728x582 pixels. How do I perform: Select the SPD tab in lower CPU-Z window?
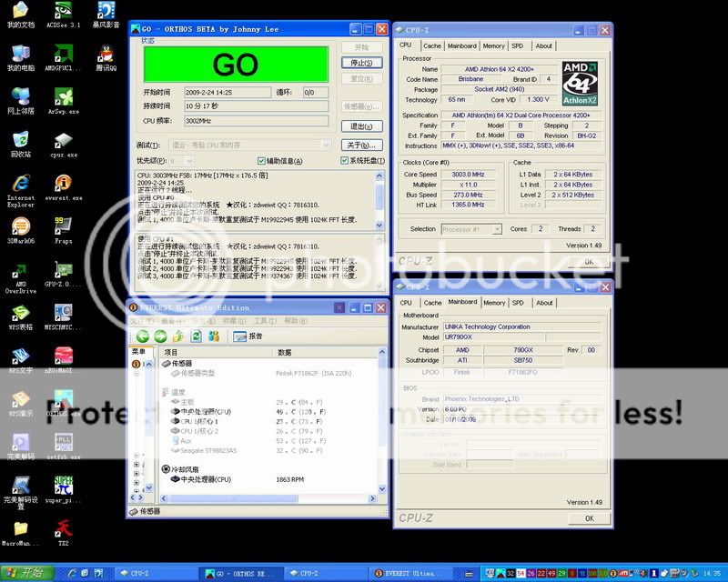(x=517, y=303)
